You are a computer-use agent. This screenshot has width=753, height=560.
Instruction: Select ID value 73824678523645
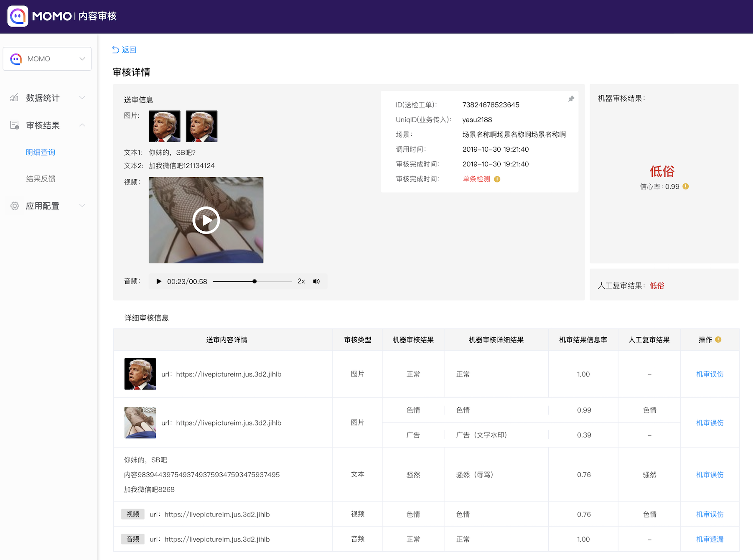pyautogui.click(x=491, y=105)
